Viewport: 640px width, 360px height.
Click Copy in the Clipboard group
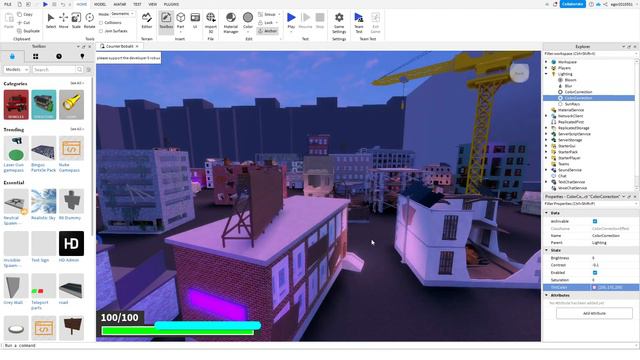coord(25,14)
